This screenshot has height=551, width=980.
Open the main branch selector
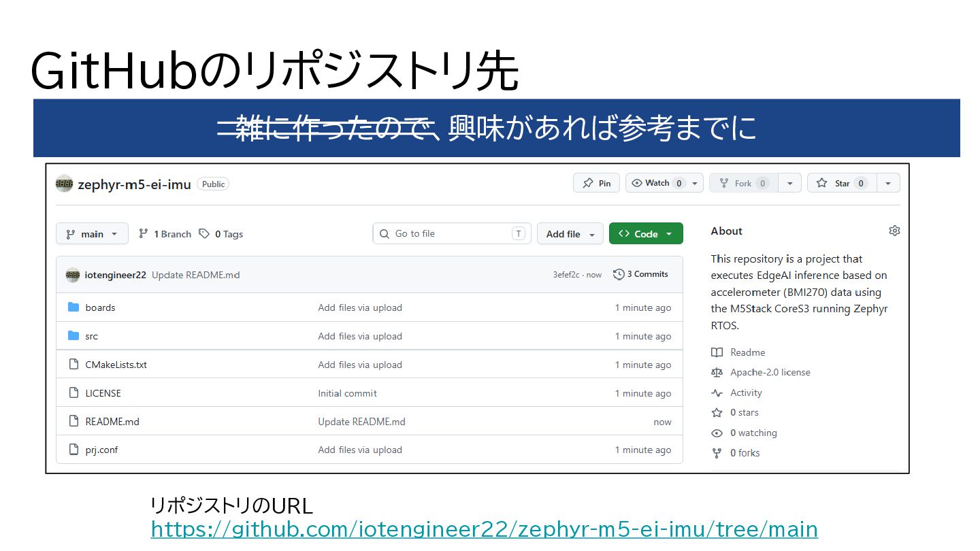point(92,234)
